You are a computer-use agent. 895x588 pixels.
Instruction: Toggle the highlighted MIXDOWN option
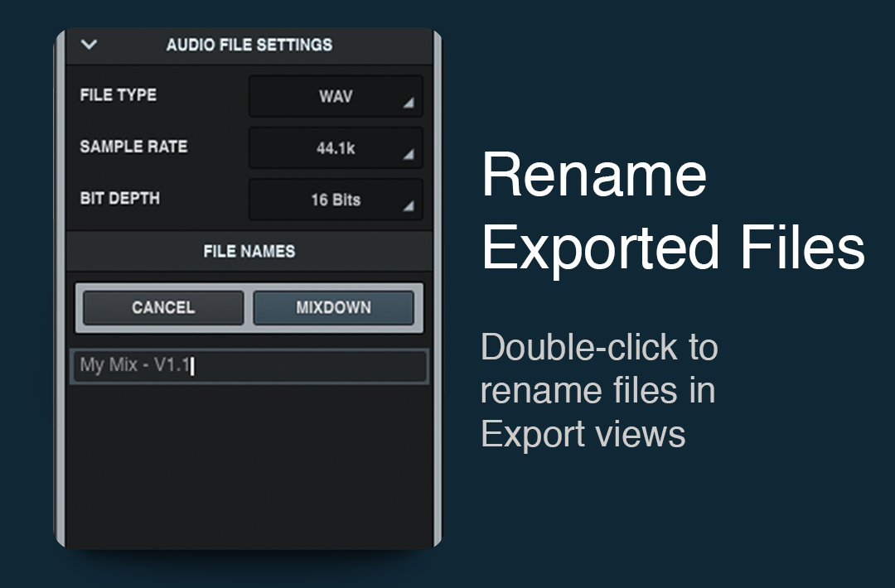(x=333, y=307)
